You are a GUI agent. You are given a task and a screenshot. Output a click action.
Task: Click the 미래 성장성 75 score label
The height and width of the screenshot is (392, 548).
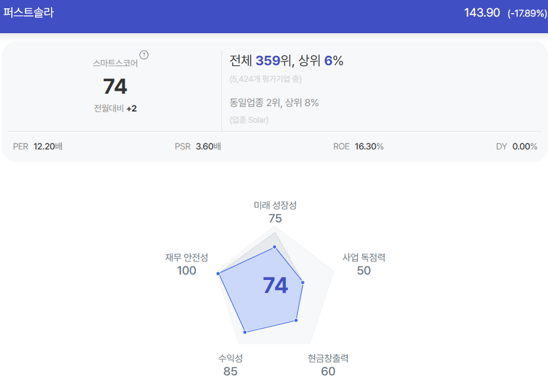coord(275,212)
